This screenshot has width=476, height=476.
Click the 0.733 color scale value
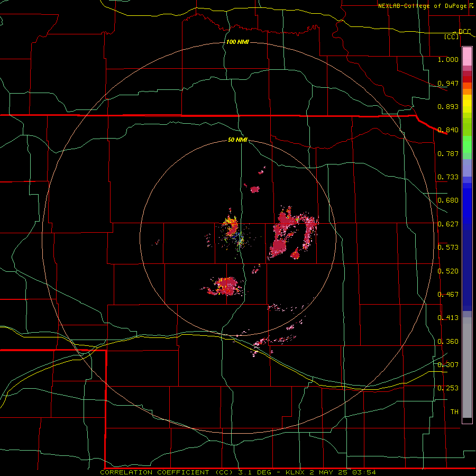point(448,177)
